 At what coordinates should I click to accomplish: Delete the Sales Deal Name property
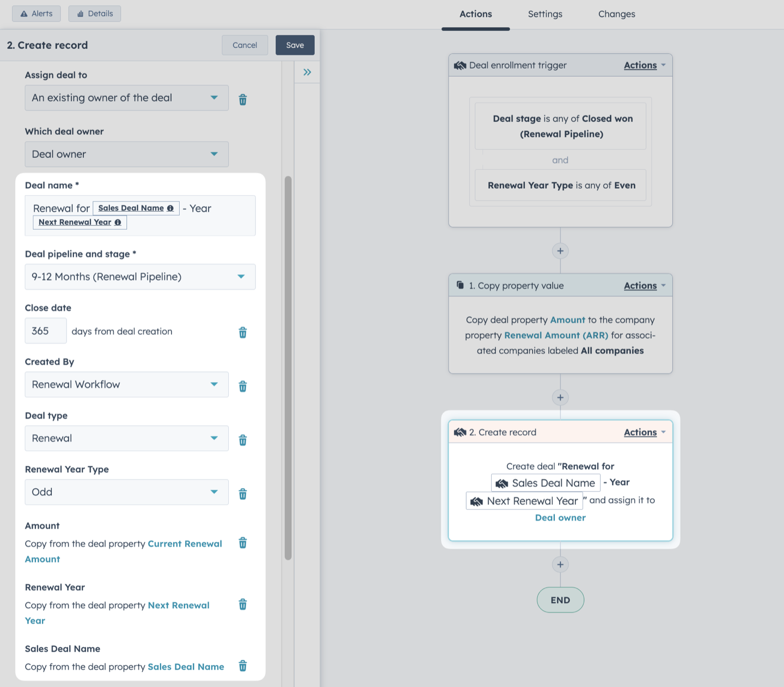tap(243, 666)
